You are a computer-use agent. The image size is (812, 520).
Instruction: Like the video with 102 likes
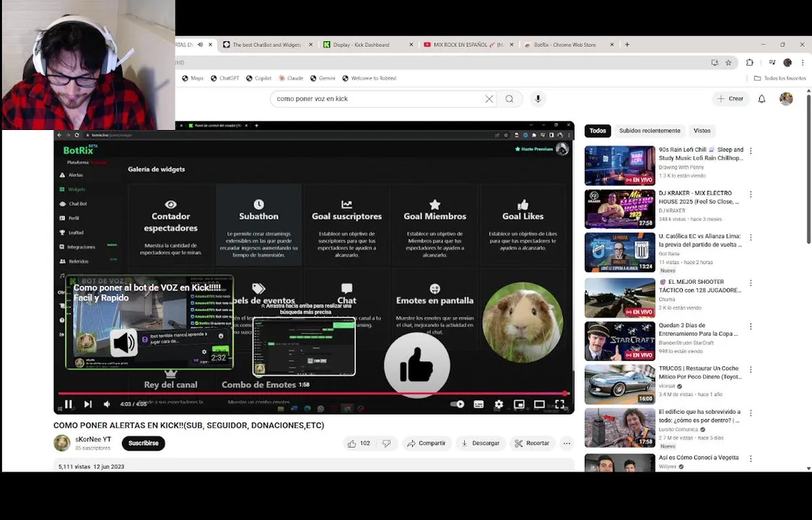pyautogui.click(x=359, y=443)
